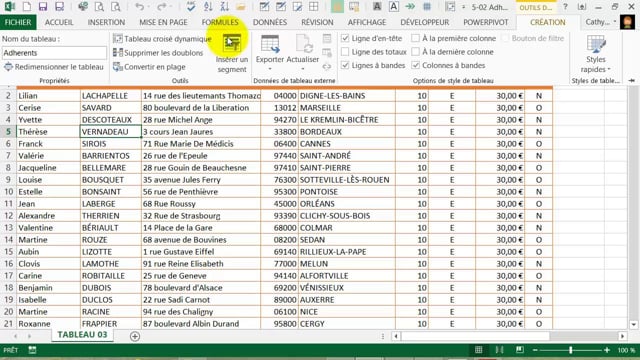Click the Insérer un segment icon

point(232,43)
